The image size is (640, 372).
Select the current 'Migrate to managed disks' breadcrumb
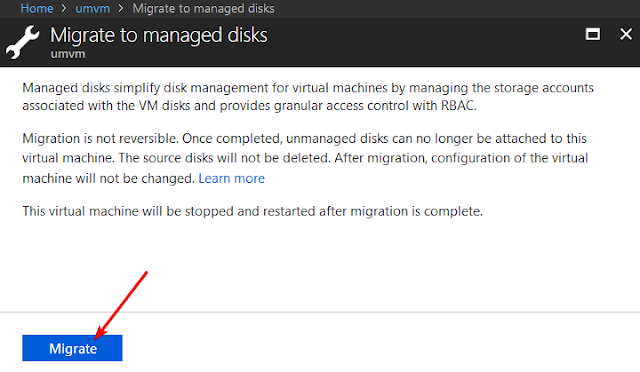pos(203,9)
